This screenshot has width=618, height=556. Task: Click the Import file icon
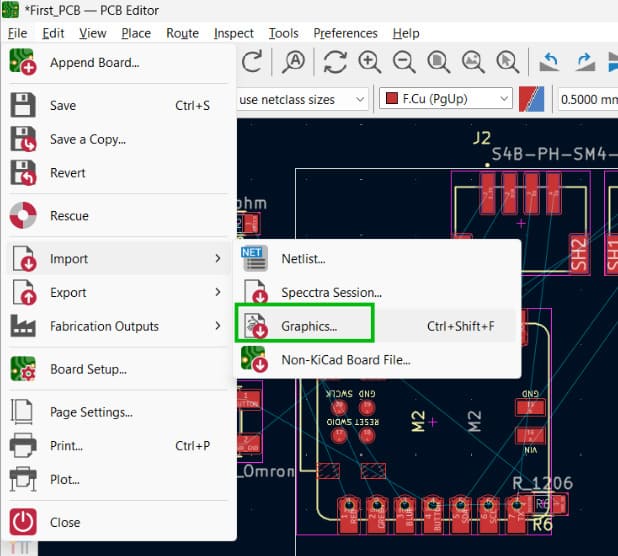point(24,258)
